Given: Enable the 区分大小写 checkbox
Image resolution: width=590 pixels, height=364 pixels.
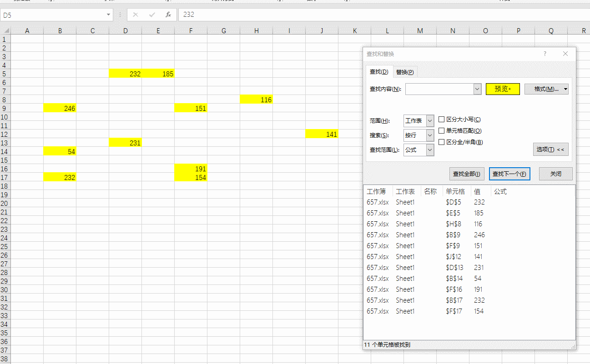Looking at the screenshot, I should [441, 120].
